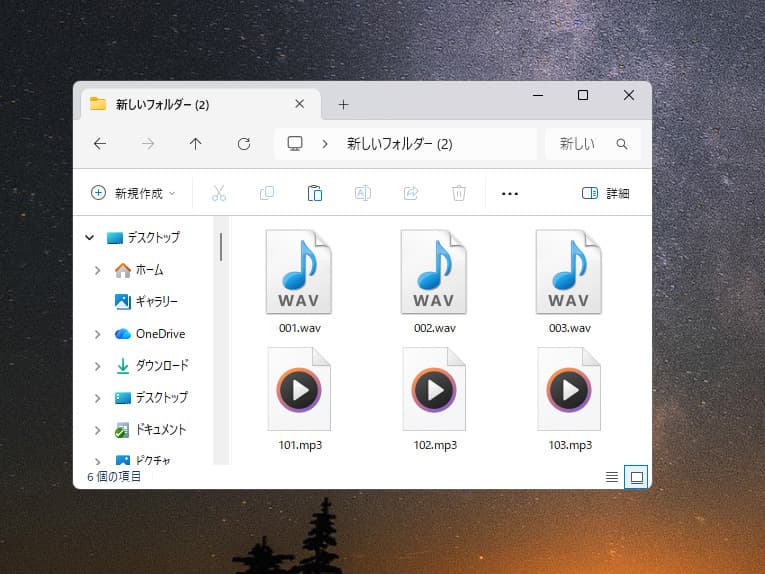Click the Paste clipboard icon
765x574 pixels.
click(315, 193)
